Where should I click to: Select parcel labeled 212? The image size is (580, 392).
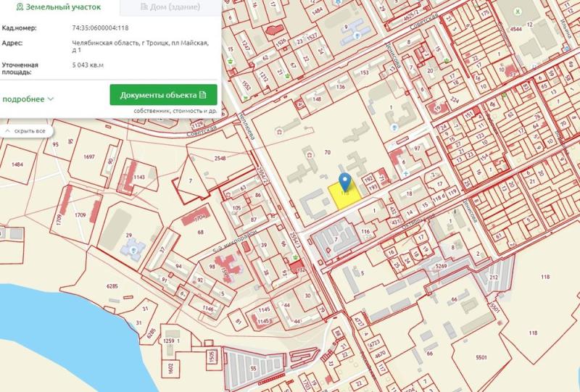[x=494, y=278]
